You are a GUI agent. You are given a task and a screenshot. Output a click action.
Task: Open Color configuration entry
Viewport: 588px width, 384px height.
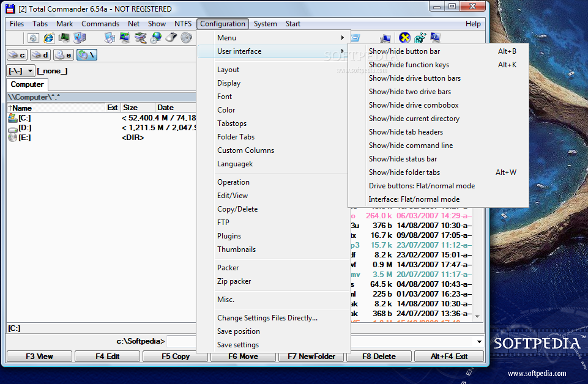pyautogui.click(x=274, y=110)
